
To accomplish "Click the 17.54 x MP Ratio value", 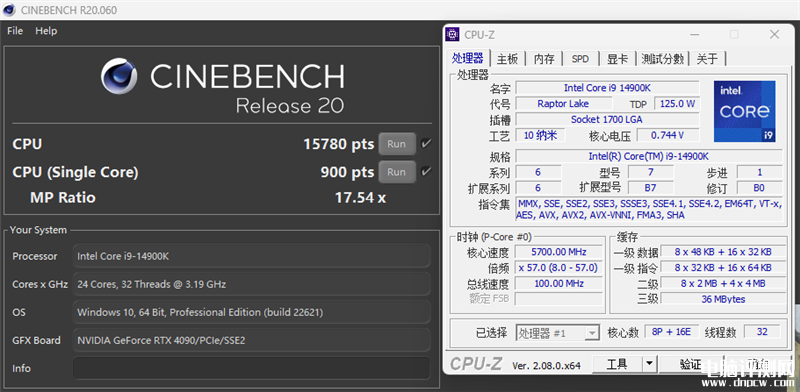I will 360,198.
